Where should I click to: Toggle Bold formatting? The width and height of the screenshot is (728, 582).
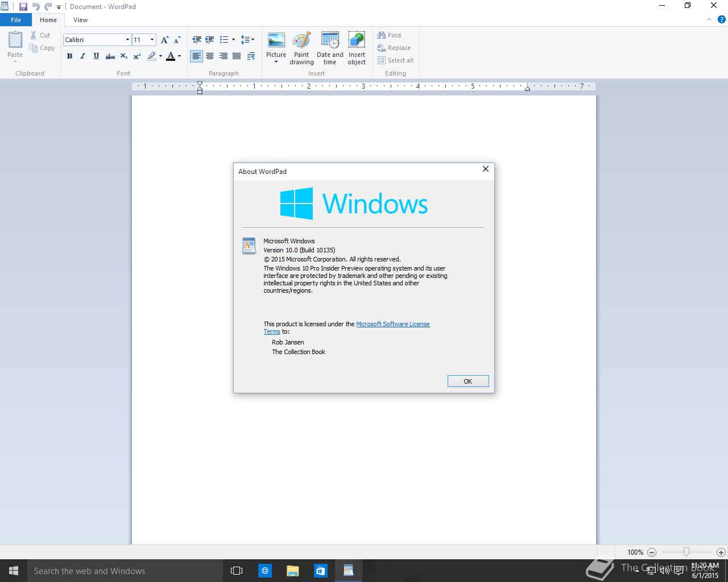click(69, 56)
